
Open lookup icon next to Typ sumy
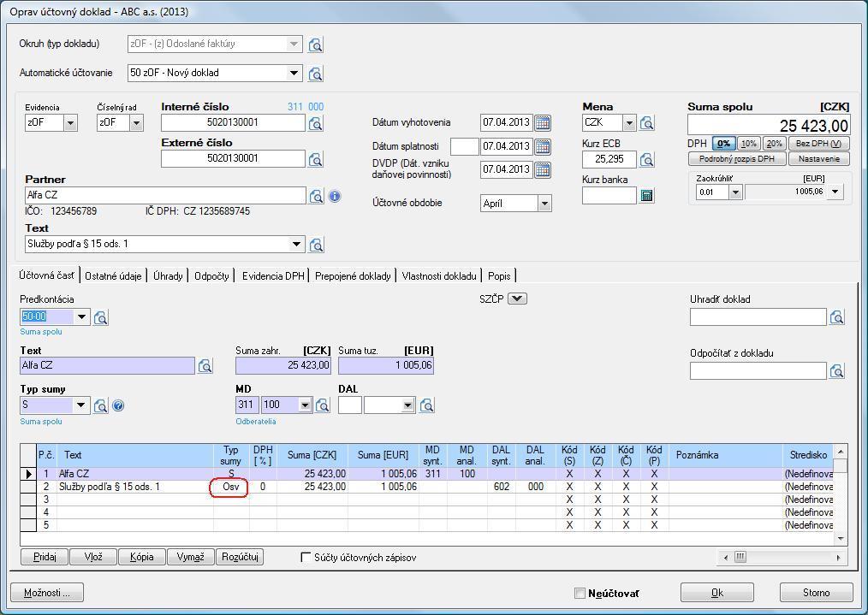coord(100,406)
